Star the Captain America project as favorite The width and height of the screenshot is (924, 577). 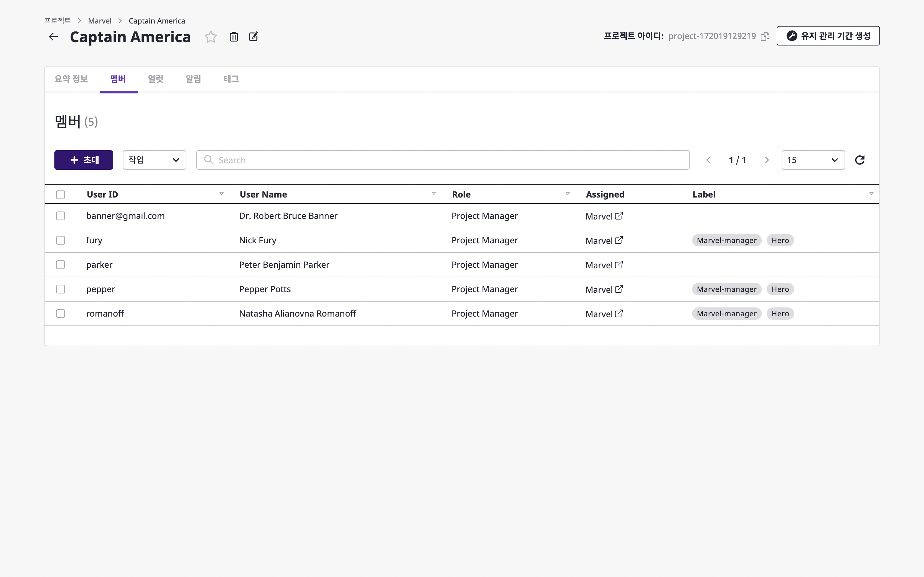(211, 37)
